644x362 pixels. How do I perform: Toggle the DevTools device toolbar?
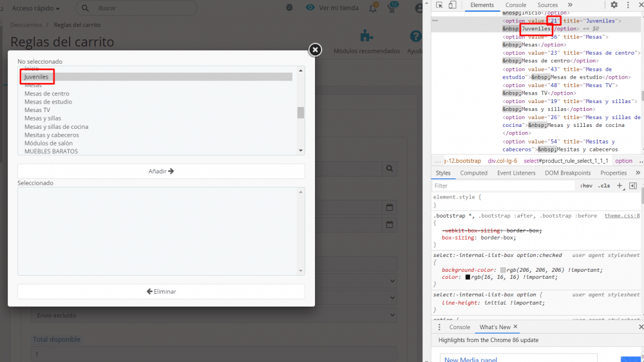[x=452, y=5]
